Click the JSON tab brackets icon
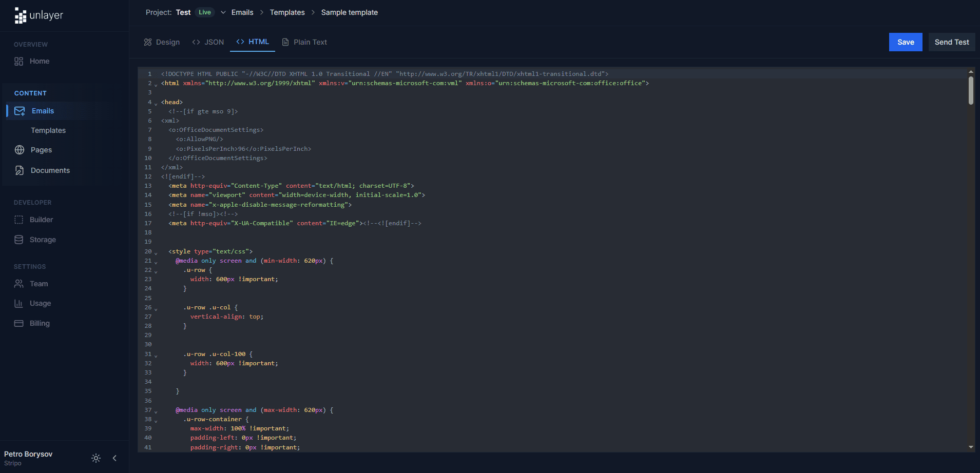Image resolution: width=980 pixels, height=473 pixels. tap(196, 42)
